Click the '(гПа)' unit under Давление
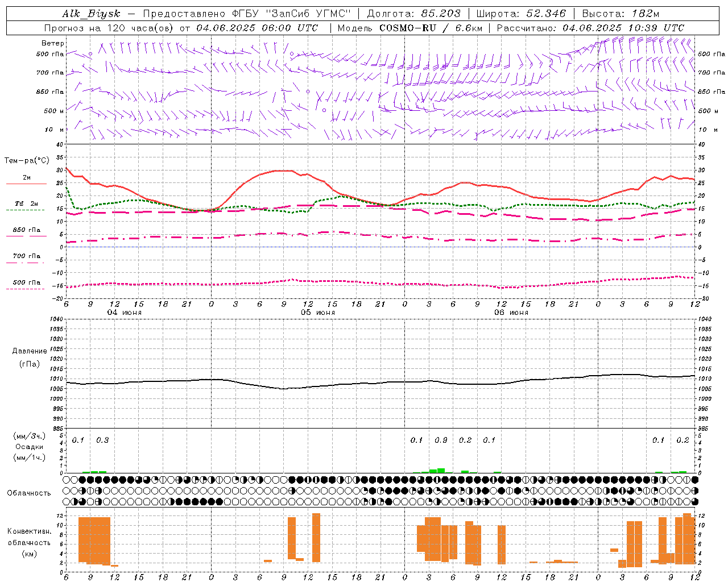The image size is (728, 582). coord(30,364)
